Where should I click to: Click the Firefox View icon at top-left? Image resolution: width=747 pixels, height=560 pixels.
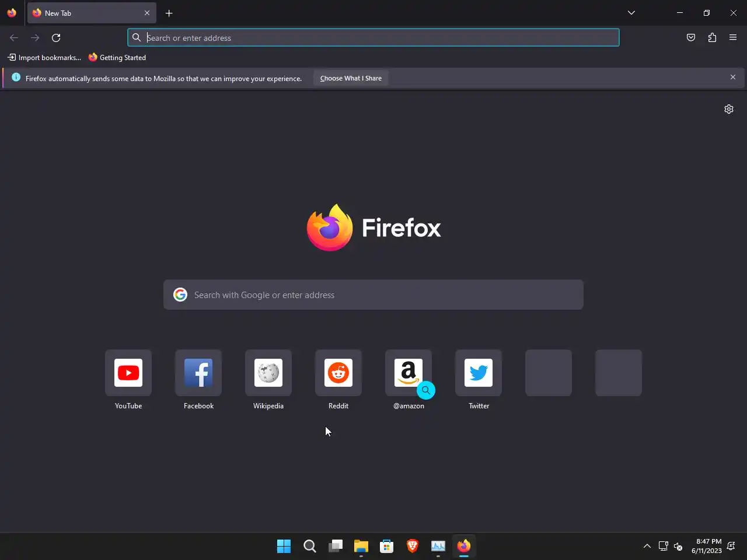(12, 13)
